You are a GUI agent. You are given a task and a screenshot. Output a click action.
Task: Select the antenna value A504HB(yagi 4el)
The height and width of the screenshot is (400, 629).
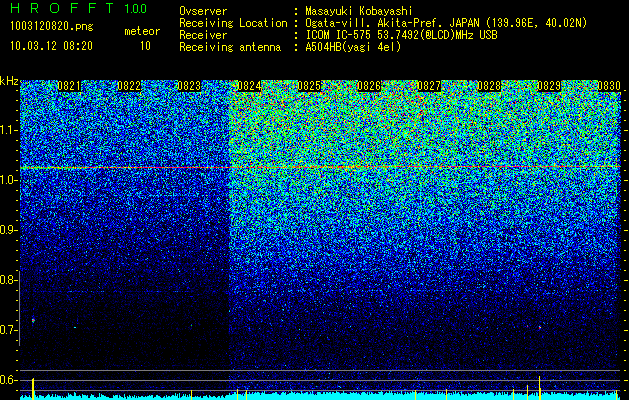(x=353, y=47)
